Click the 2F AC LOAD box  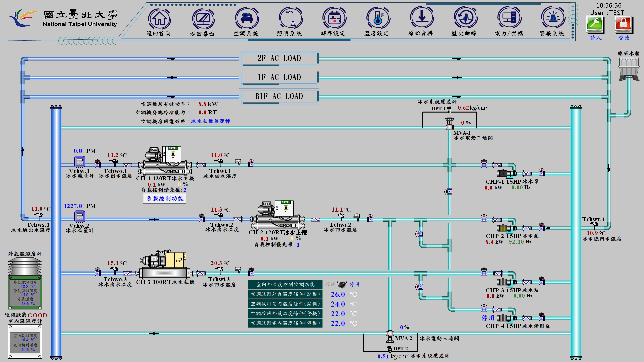pos(279,59)
